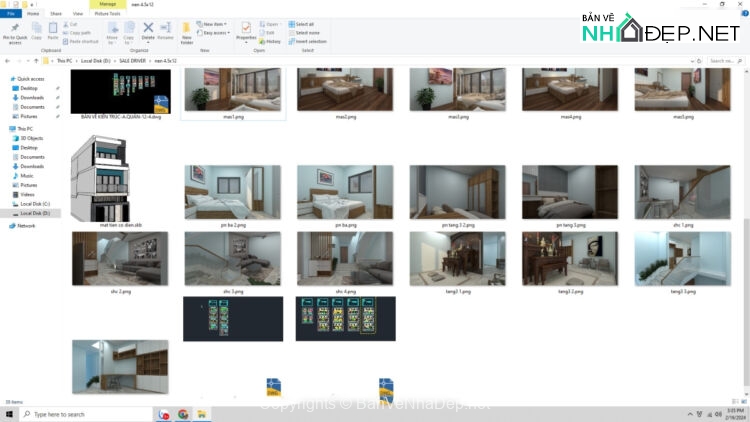Screen dimensions: 750x422
Task: Open Properties from the ribbon
Action: [246, 31]
